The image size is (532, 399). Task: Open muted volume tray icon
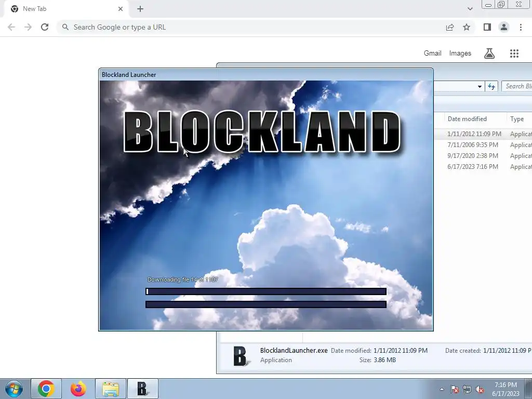click(480, 389)
